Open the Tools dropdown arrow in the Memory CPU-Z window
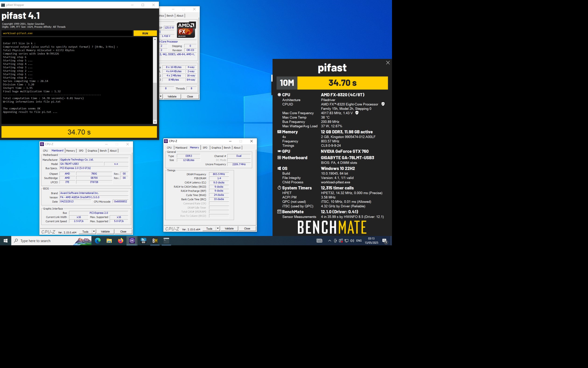588x368 pixels. point(218,229)
